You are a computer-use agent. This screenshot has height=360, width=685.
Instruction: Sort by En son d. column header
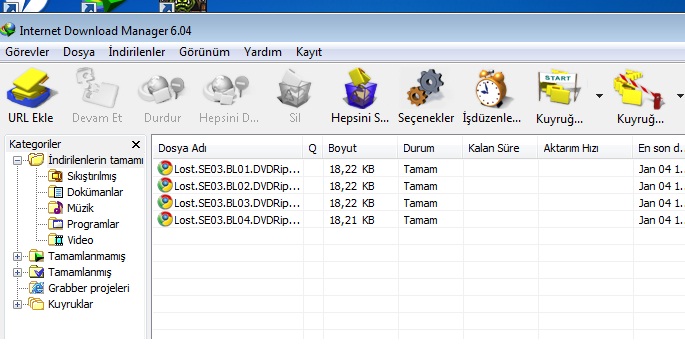[659, 148]
